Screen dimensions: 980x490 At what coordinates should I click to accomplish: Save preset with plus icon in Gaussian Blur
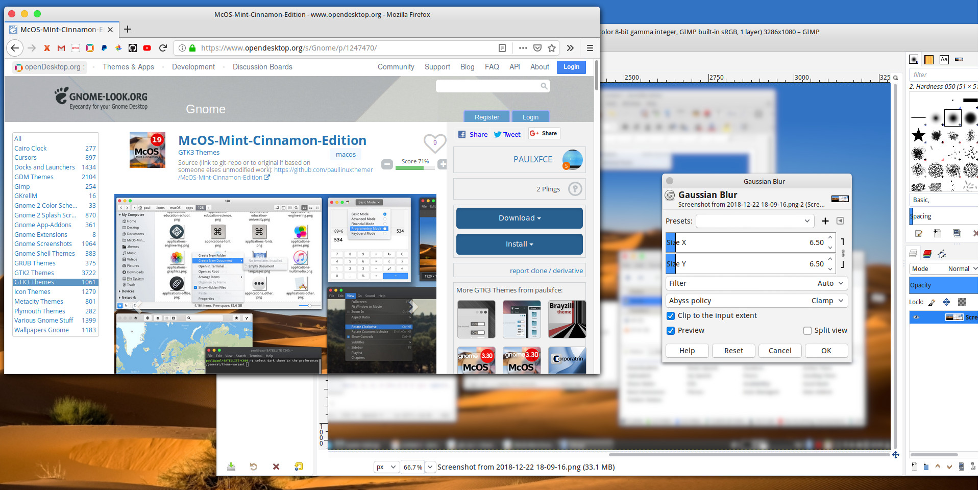click(x=825, y=221)
